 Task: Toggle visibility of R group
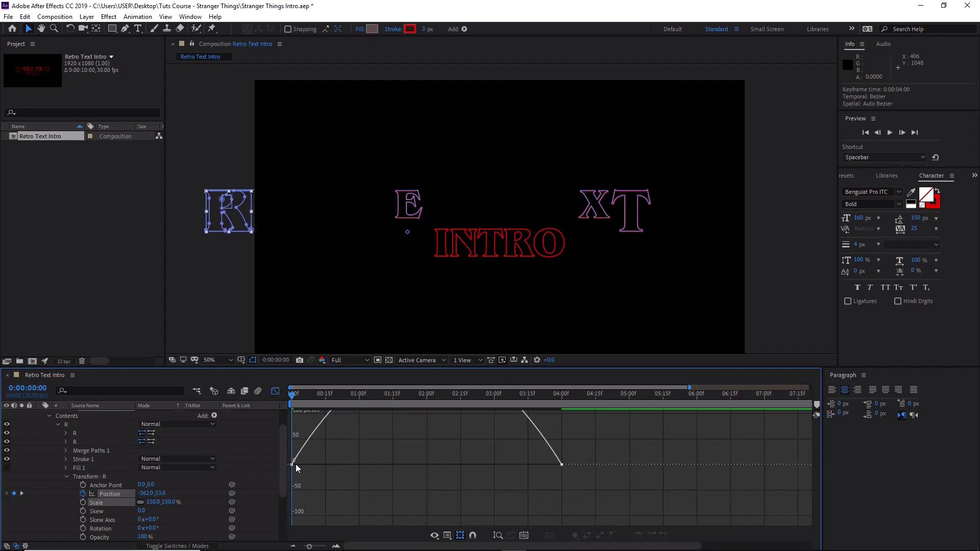pos(7,424)
